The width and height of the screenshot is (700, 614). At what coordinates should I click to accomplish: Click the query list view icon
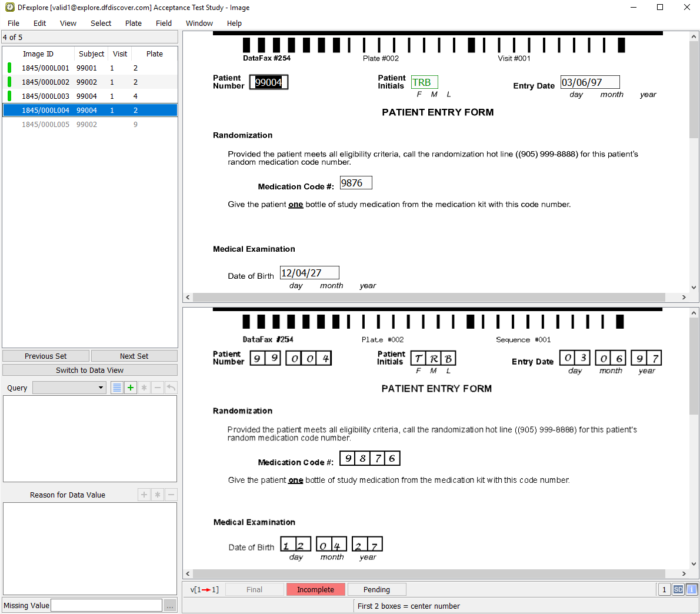[117, 388]
